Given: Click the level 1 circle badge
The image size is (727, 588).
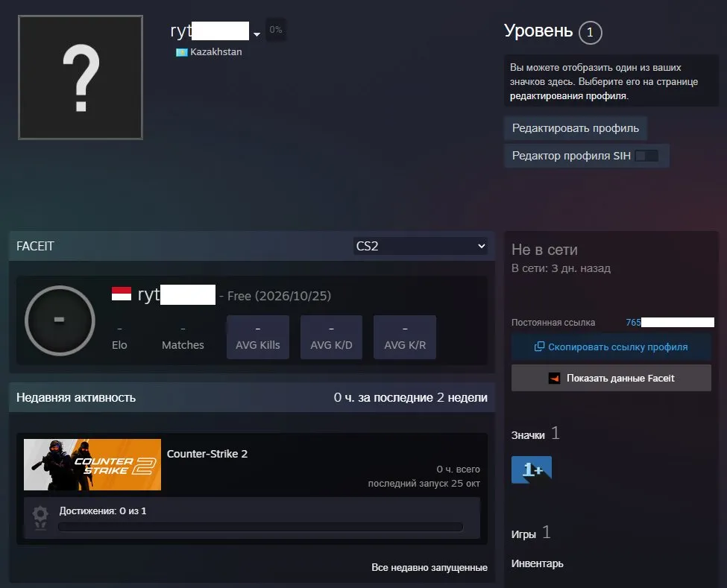Looking at the screenshot, I should (590, 33).
